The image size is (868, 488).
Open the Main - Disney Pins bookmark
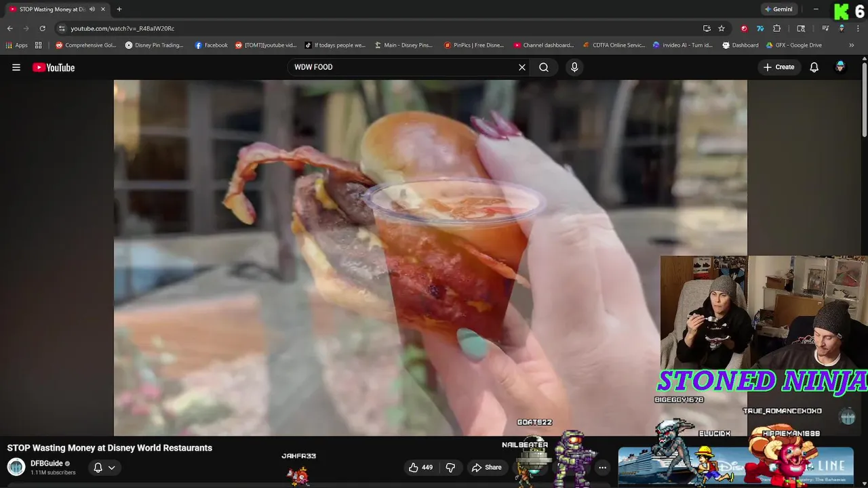tap(403, 45)
